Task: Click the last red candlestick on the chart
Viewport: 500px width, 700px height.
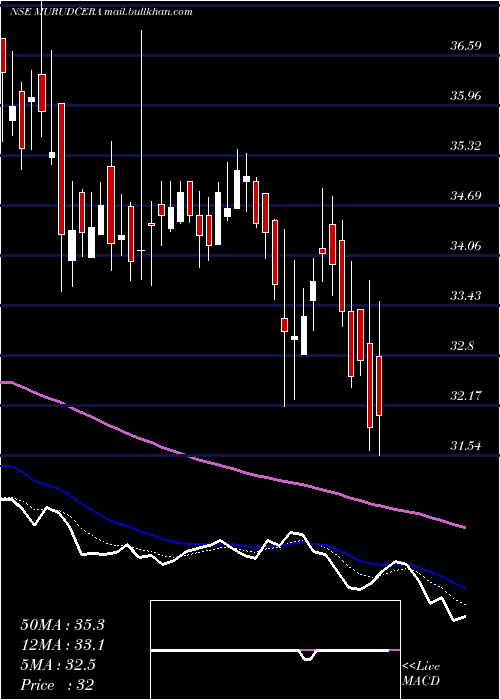Action: click(379, 386)
